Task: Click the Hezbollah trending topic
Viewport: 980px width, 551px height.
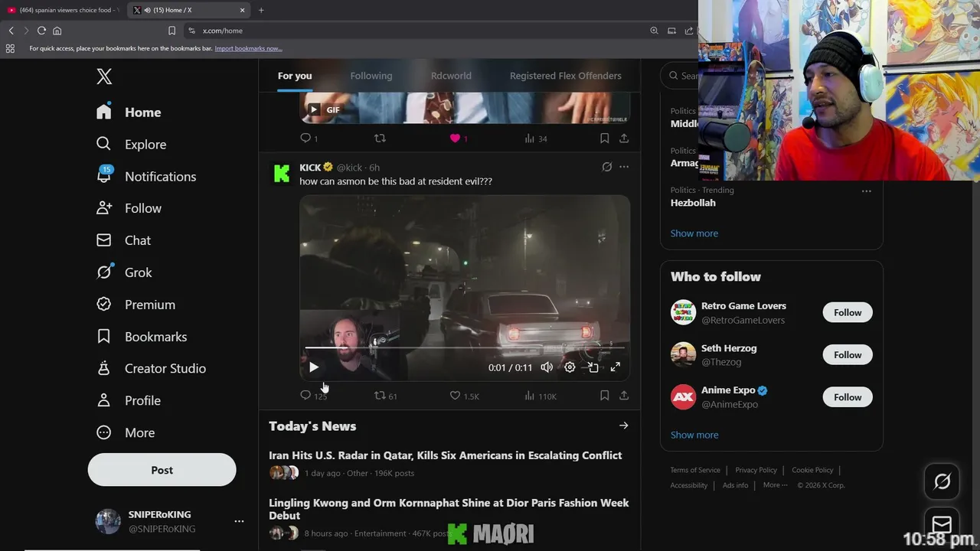Action: tap(693, 203)
